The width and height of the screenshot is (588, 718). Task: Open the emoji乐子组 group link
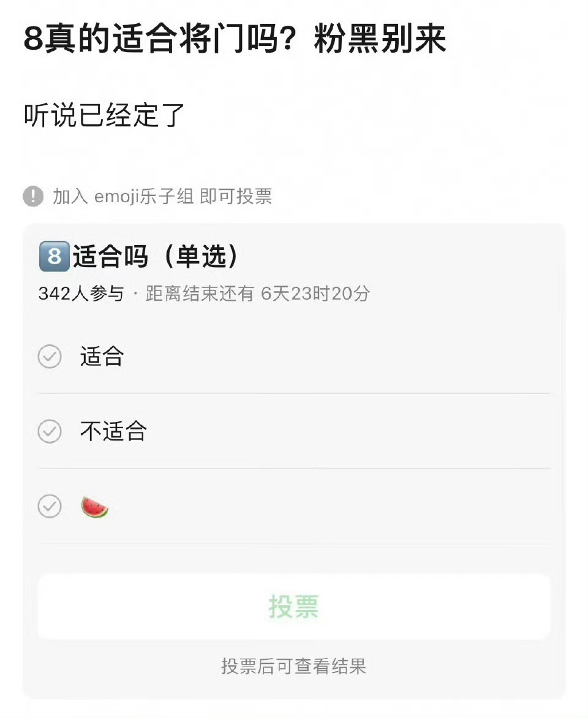144,197
